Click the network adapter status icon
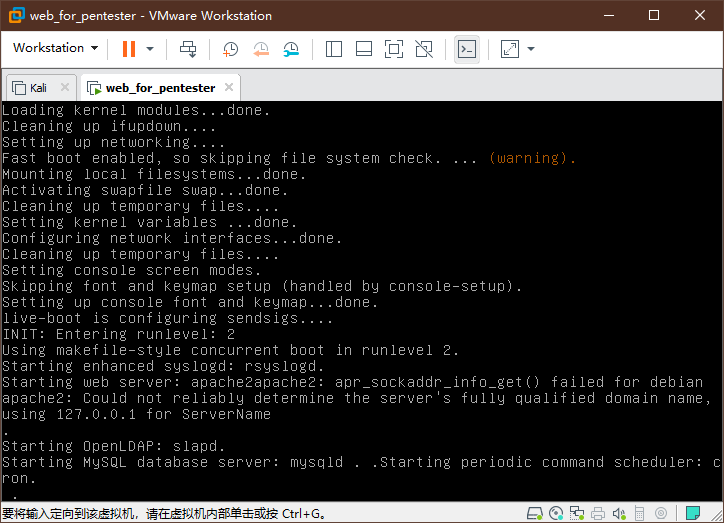The width and height of the screenshot is (724, 523). tap(577, 513)
